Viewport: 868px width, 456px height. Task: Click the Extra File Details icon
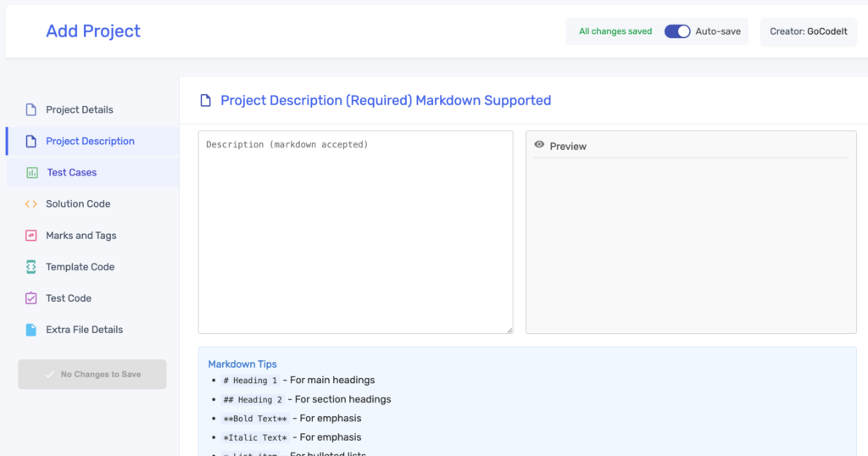coord(31,330)
